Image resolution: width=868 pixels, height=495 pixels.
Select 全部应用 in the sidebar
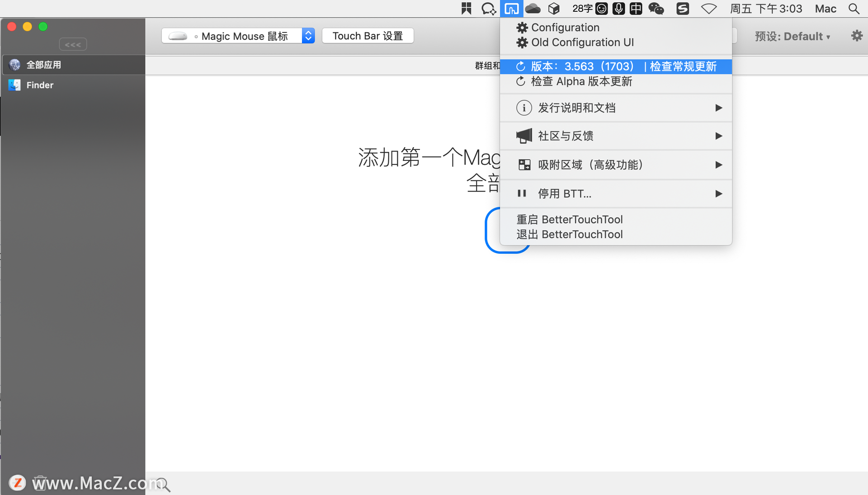click(73, 65)
